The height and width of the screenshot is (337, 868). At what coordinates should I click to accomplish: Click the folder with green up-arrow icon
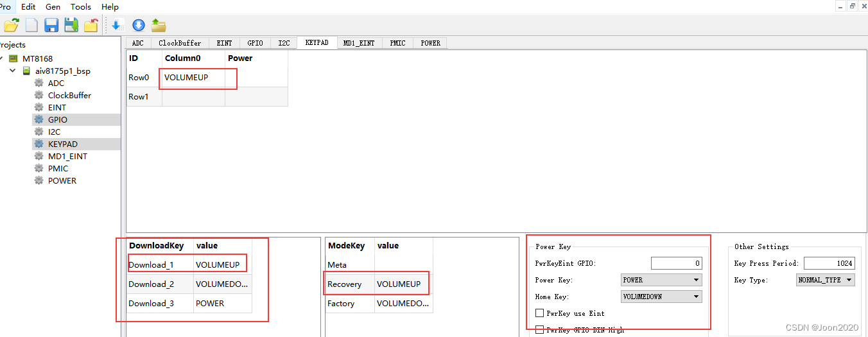pos(159,26)
